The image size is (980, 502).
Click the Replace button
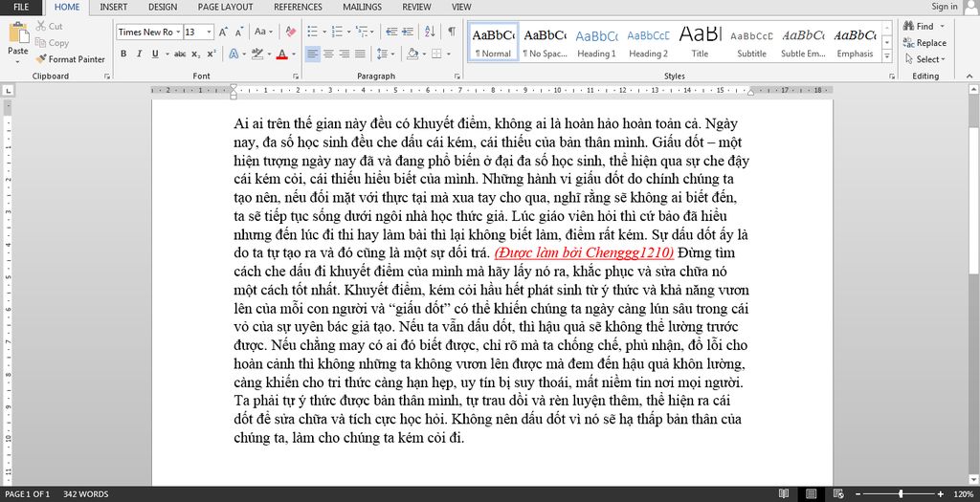pyautogui.click(x=924, y=43)
